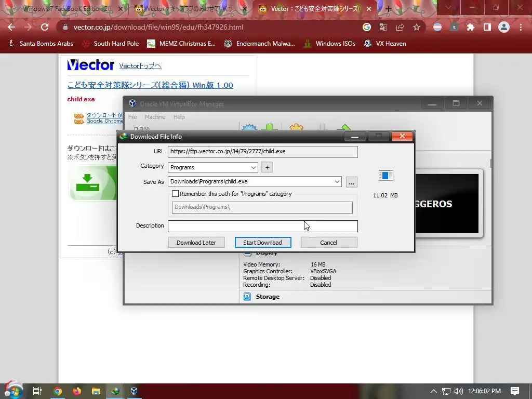This screenshot has height=399, width=532.
Task: Open the Extensions puzzle piece menu
Action: [x=470, y=27]
